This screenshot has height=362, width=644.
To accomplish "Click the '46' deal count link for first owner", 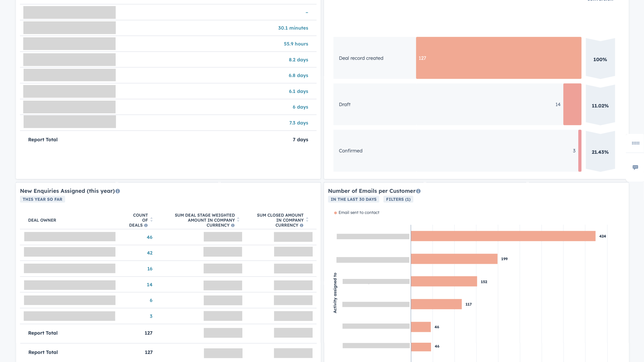I will click(x=150, y=237).
